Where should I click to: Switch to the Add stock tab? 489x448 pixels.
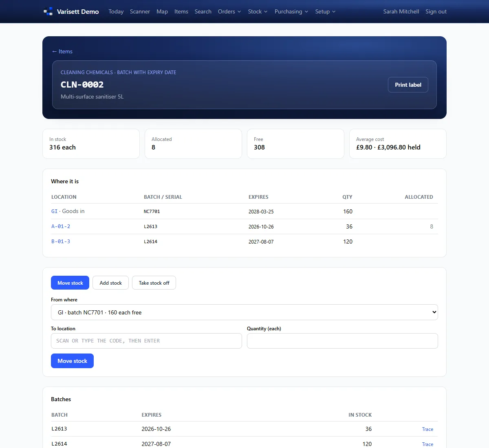tap(110, 283)
